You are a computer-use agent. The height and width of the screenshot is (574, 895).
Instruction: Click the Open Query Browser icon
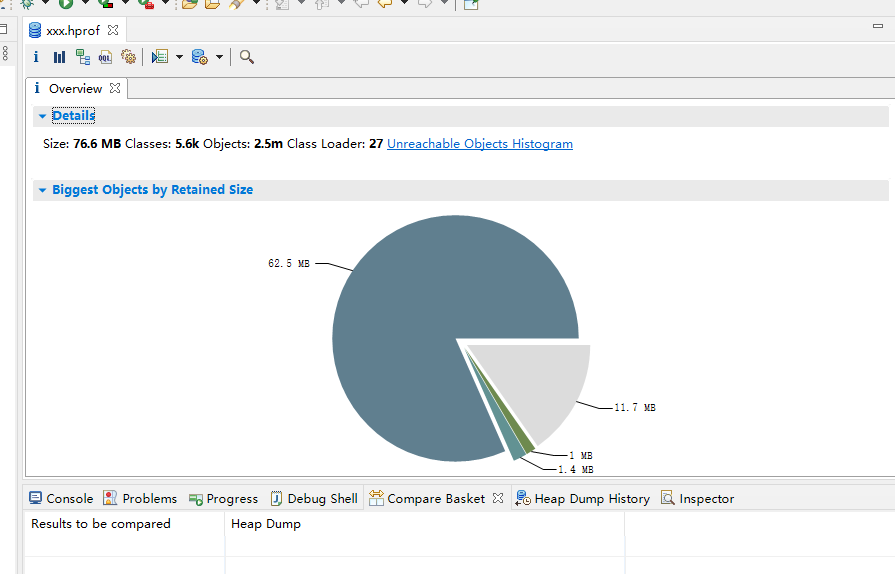(x=199, y=57)
